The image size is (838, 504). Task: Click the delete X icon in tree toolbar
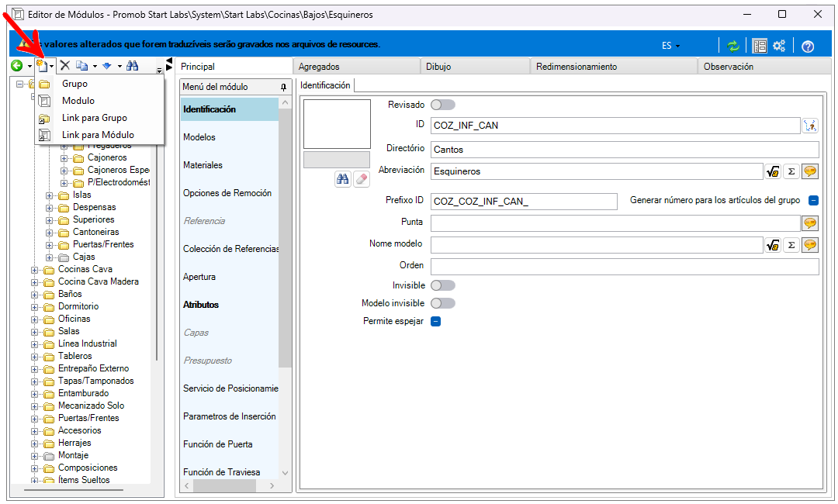65,67
